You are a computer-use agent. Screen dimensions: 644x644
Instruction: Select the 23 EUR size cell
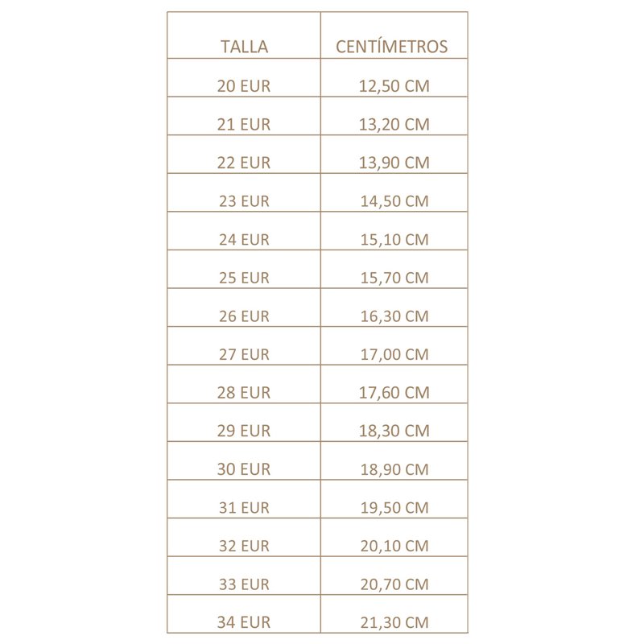click(244, 201)
